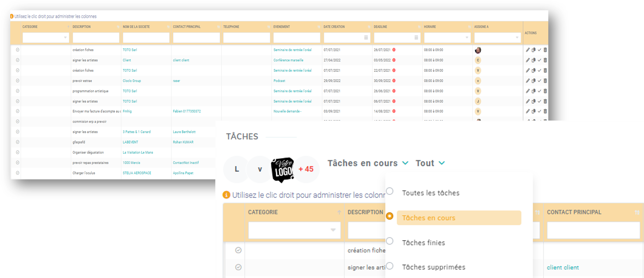
Task: Select the Votre Logo avatar
Action: [x=283, y=170]
